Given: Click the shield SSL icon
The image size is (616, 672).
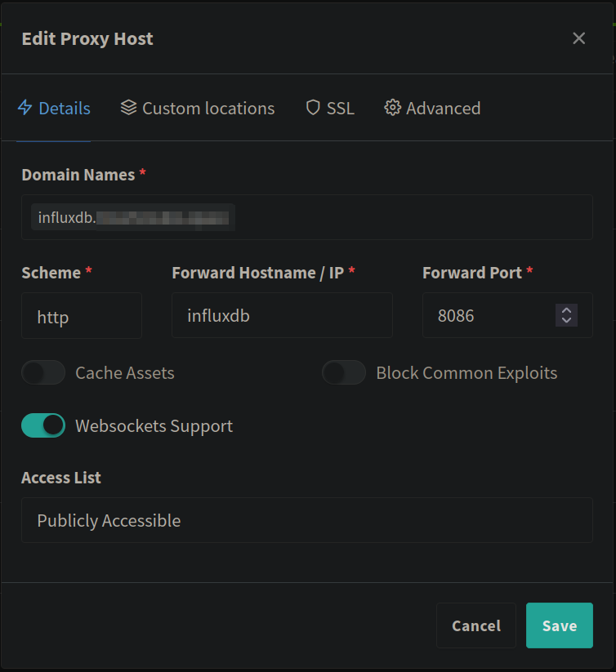Looking at the screenshot, I should (313, 108).
